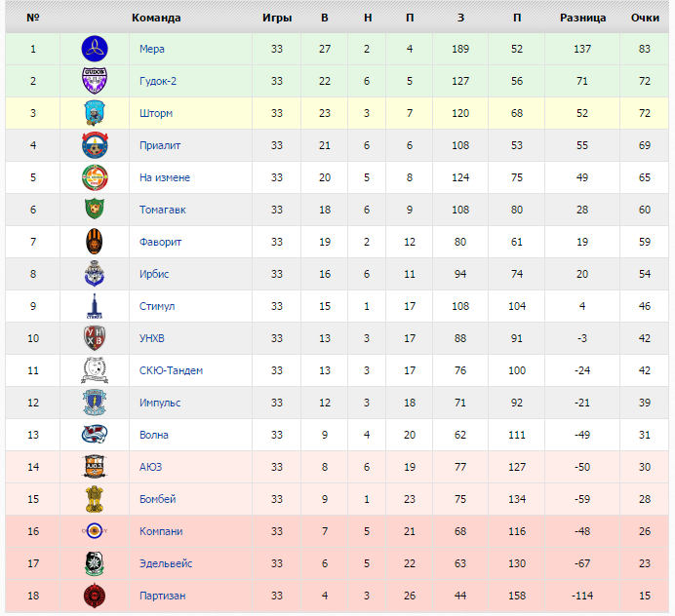Click the Партизан team emblem

coord(95,596)
